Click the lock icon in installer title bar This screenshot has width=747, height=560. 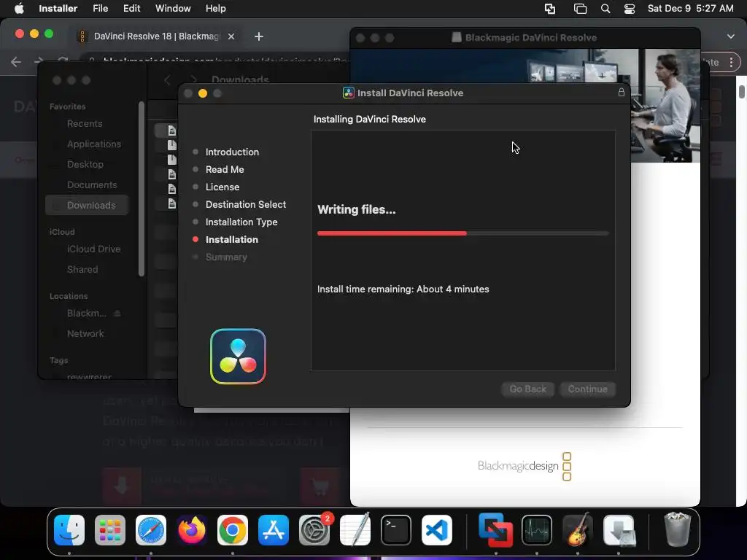(x=622, y=93)
